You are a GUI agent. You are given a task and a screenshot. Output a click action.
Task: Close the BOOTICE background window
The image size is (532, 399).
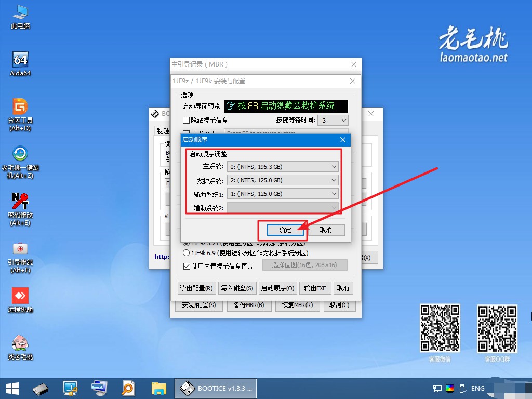[x=371, y=114]
